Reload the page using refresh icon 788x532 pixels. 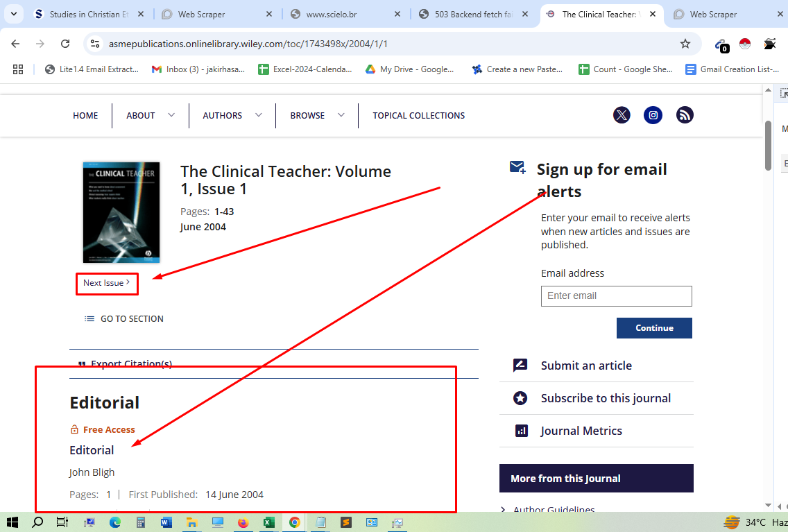click(x=65, y=44)
